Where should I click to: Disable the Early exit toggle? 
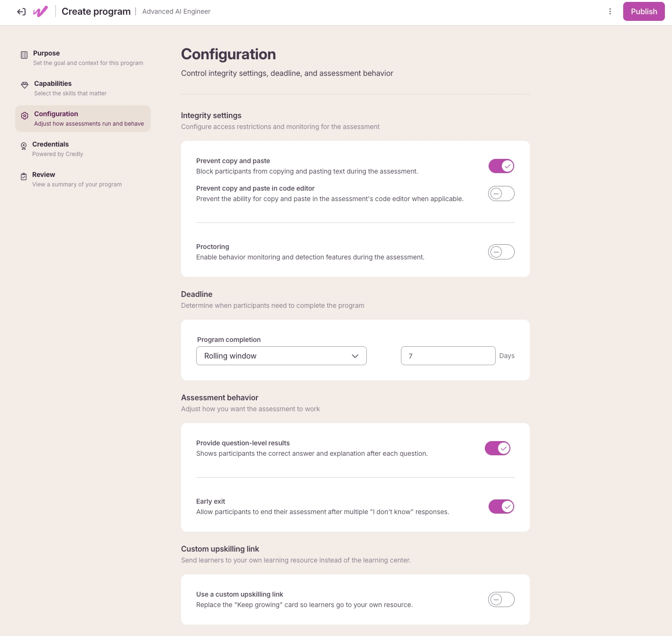501,507
